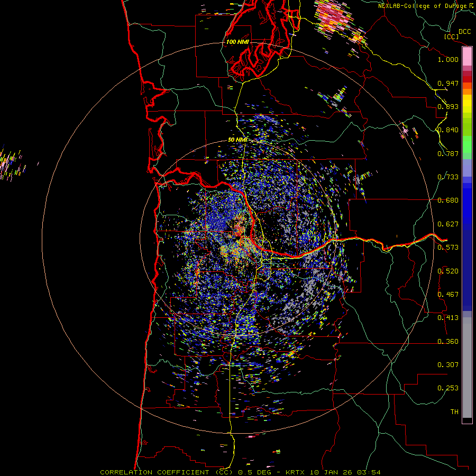Select the 0.787 scale value

[x=448, y=153]
